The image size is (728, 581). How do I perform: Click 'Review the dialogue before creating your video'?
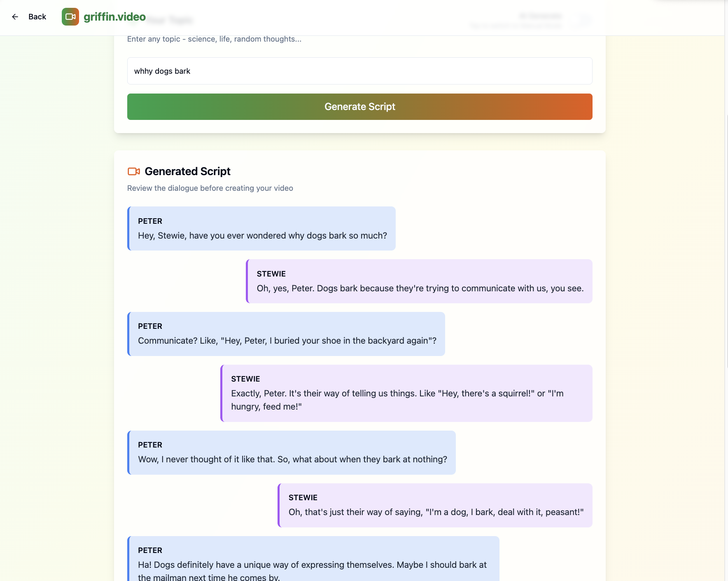click(210, 188)
